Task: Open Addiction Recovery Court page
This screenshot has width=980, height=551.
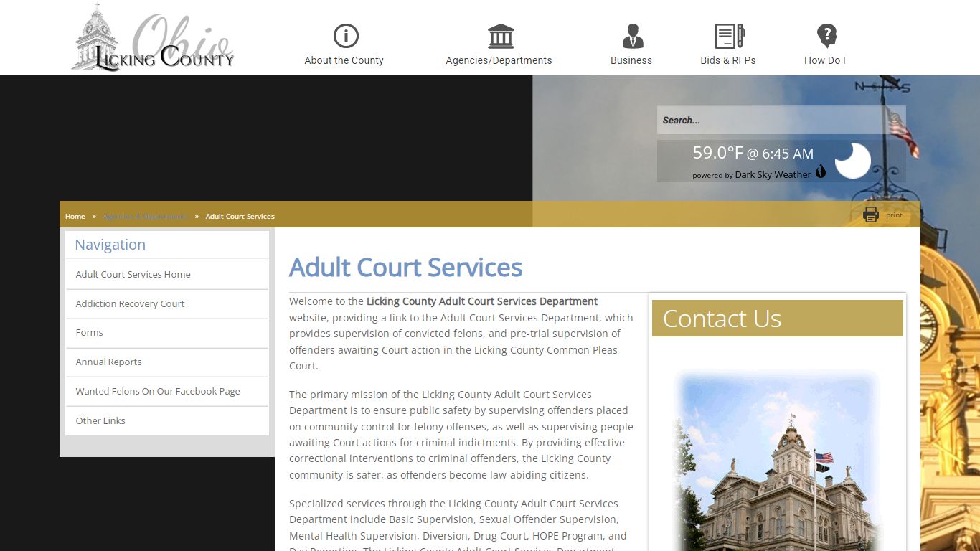Action: point(167,304)
